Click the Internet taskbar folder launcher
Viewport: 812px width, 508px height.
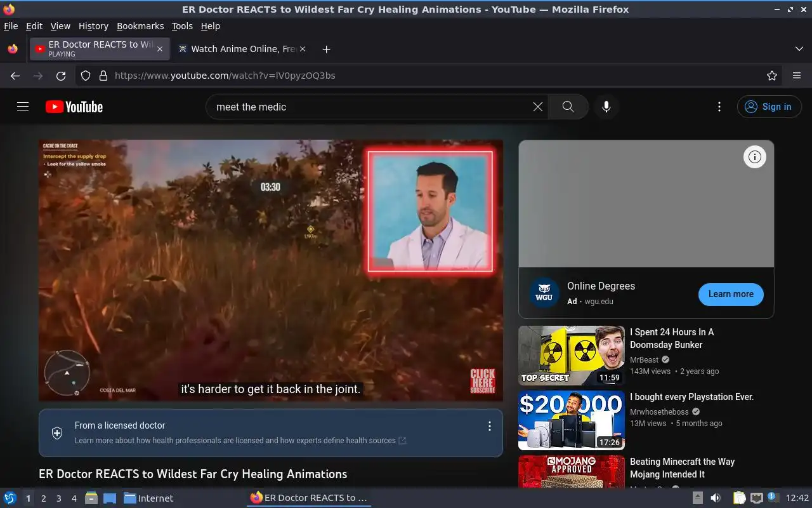click(148, 498)
